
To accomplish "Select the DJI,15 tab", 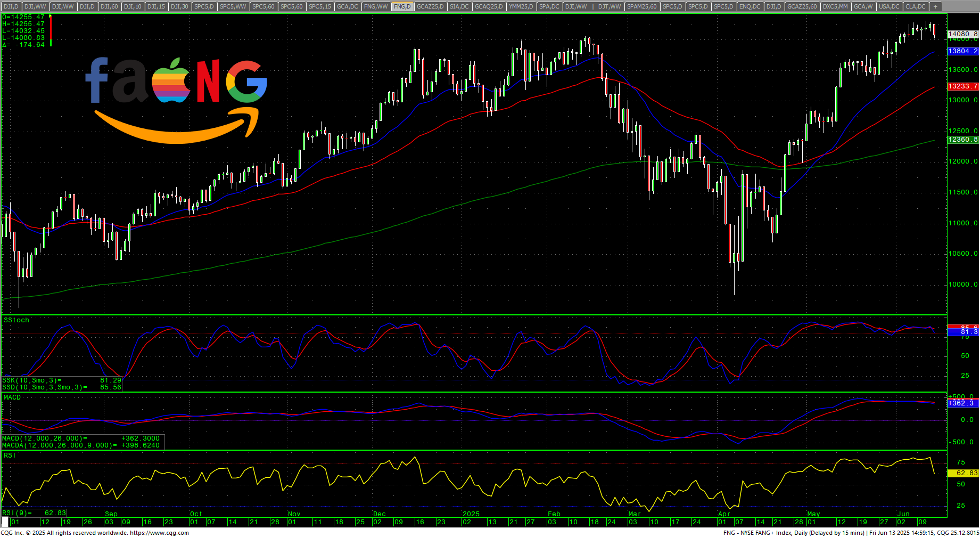I will (x=156, y=6).
